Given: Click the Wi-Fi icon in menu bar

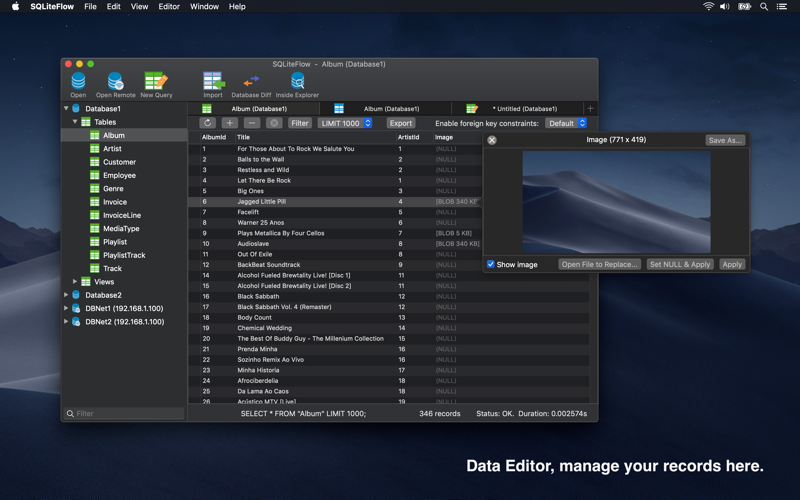Looking at the screenshot, I should [708, 7].
